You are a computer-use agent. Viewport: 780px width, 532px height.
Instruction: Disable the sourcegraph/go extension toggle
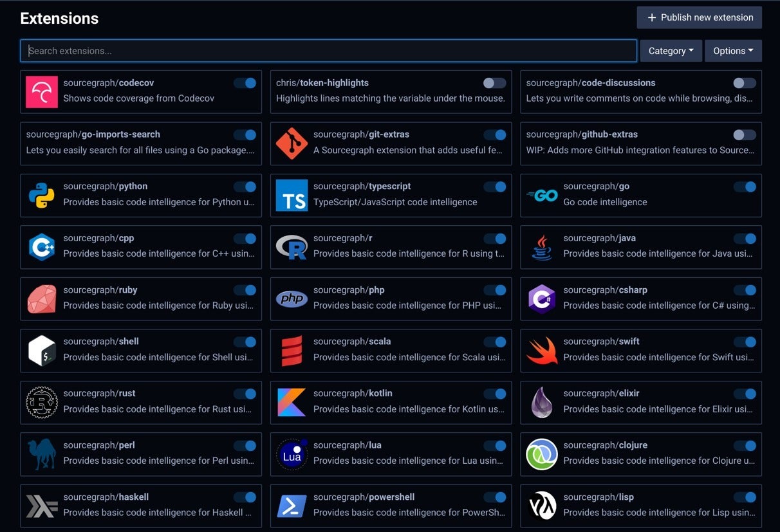745,187
